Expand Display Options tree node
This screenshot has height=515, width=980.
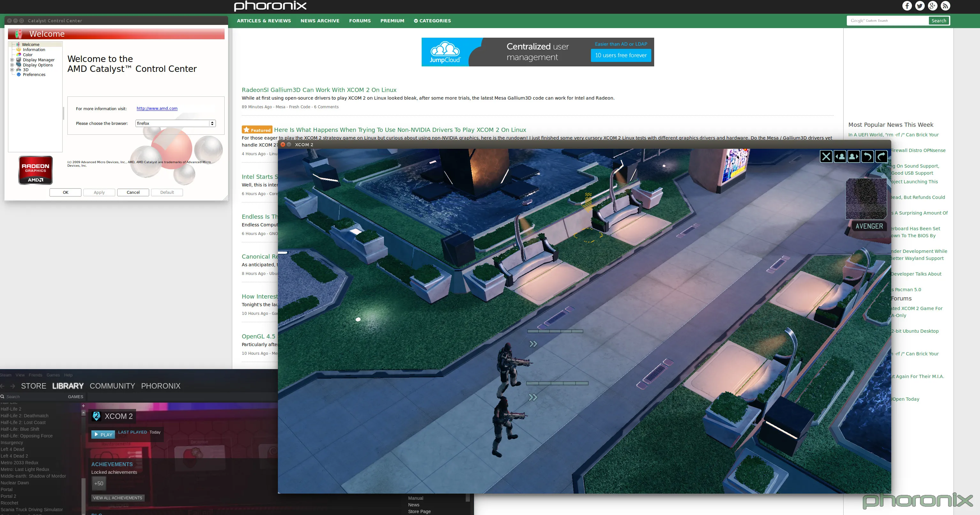(x=12, y=65)
